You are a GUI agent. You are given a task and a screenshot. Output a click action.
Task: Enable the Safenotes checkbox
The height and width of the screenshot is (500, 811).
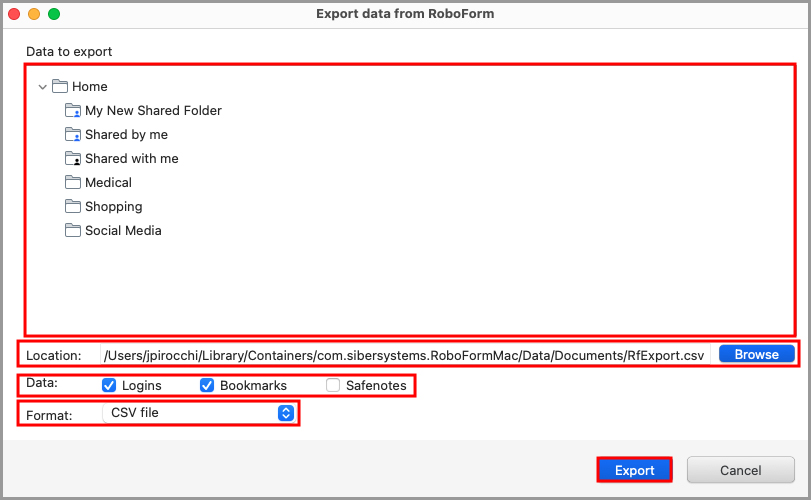pyautogui.click(x=333, y=385)
